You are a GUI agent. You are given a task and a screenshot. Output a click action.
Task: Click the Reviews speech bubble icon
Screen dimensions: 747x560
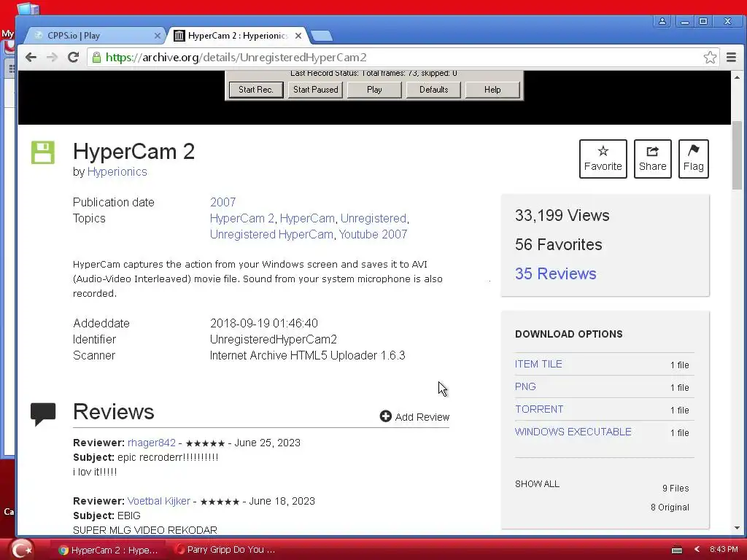[43, 413]
